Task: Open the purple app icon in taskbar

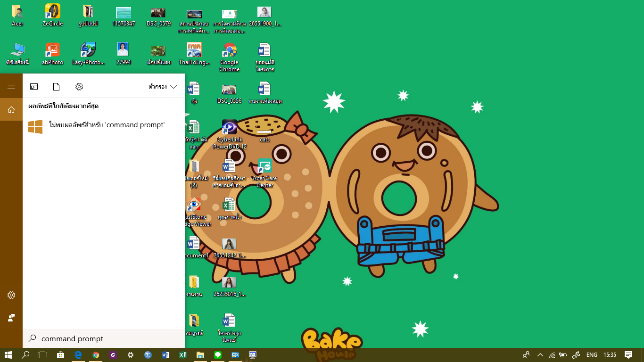Action: (x=113, y=355)
